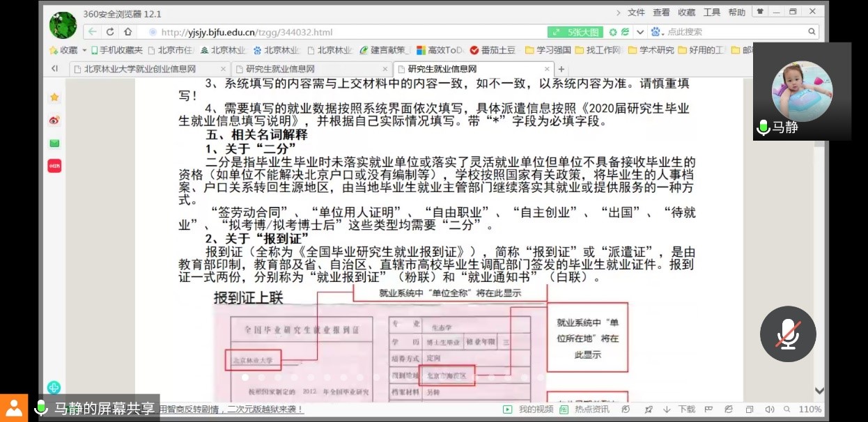The height and width of the screenshot is (422, 868).
Task: Unmute the microphone in meeting overlay
Action: point(788,335)
